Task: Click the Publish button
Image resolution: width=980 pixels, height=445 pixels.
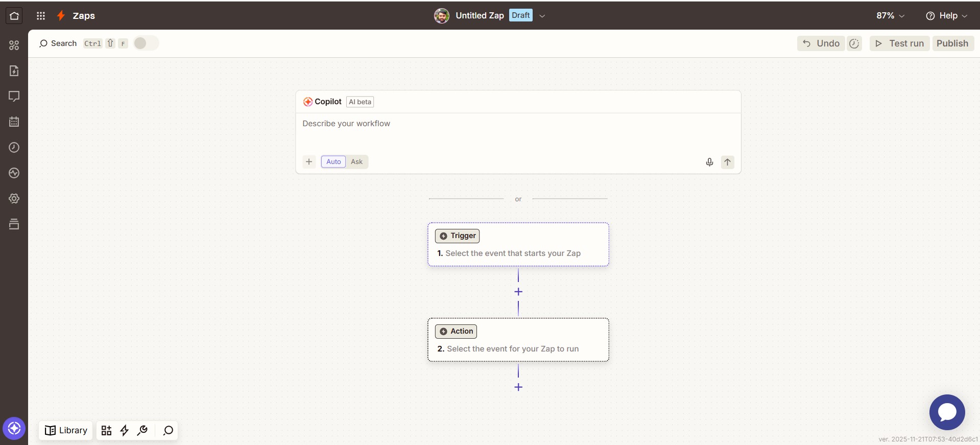Action: tap(952, 43)
